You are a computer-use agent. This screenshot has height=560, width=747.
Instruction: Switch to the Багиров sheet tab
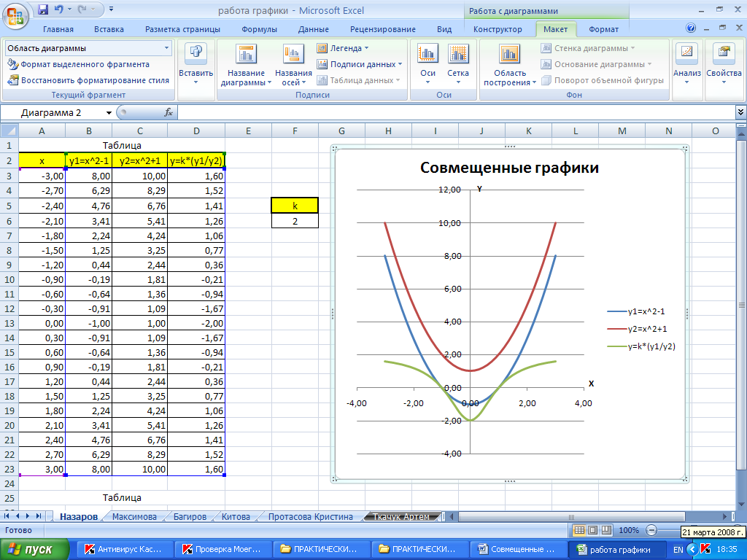[190, 517]
